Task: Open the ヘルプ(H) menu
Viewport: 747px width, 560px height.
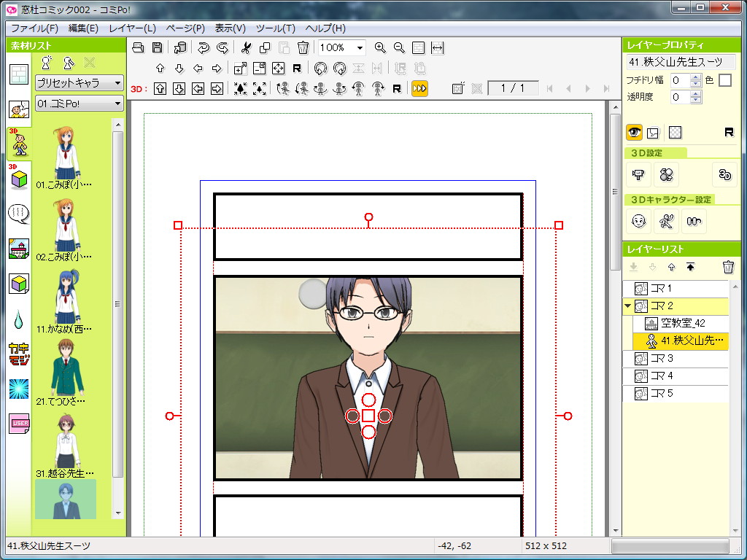Action: pyautogui.click(x=325, y=28)
